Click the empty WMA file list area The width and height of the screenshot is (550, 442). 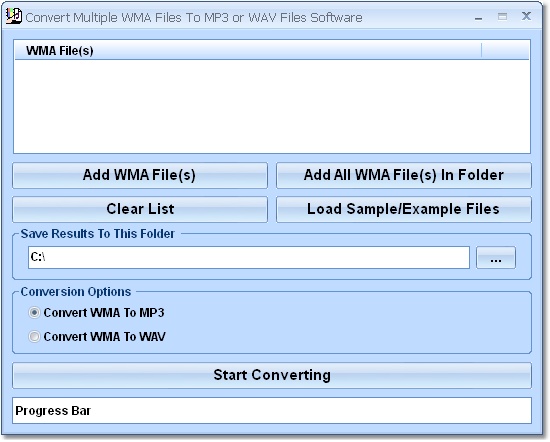pos(272,106)
